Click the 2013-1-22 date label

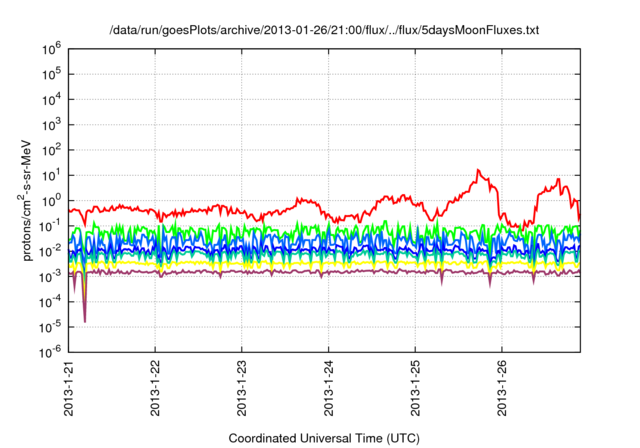(155, 388)
